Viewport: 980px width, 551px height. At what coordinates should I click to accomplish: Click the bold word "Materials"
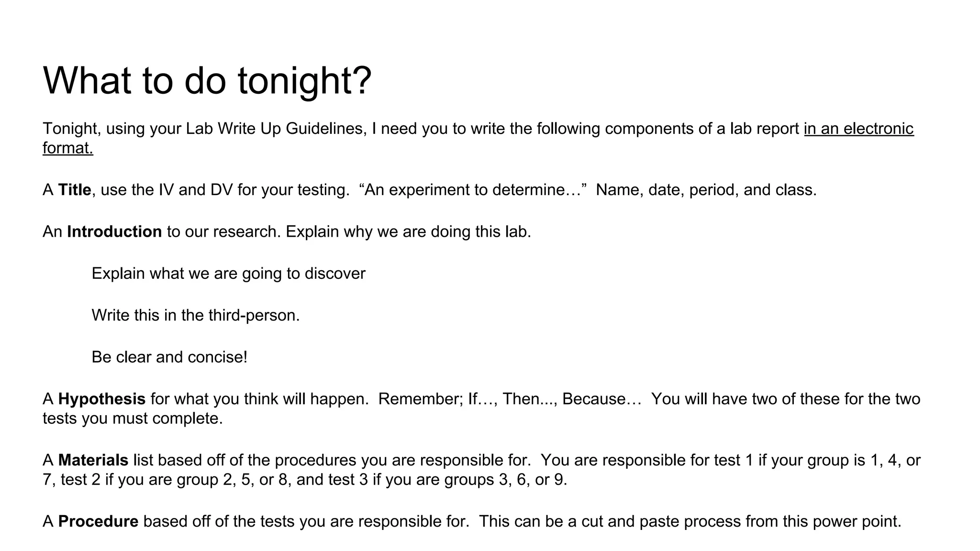(93, 460)
